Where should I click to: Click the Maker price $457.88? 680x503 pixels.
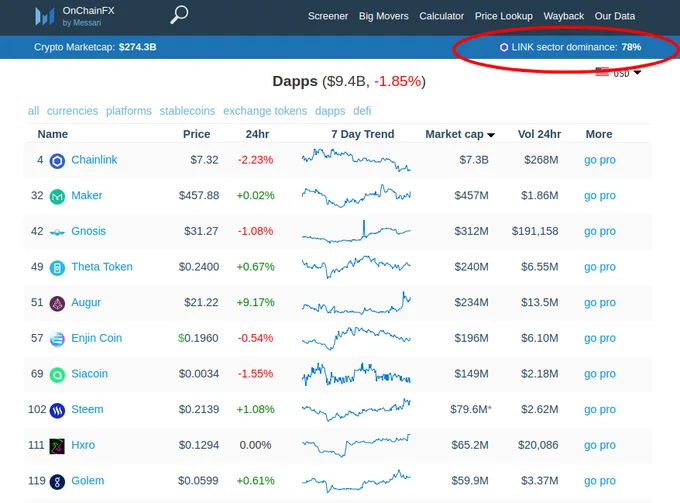point(199,196)
